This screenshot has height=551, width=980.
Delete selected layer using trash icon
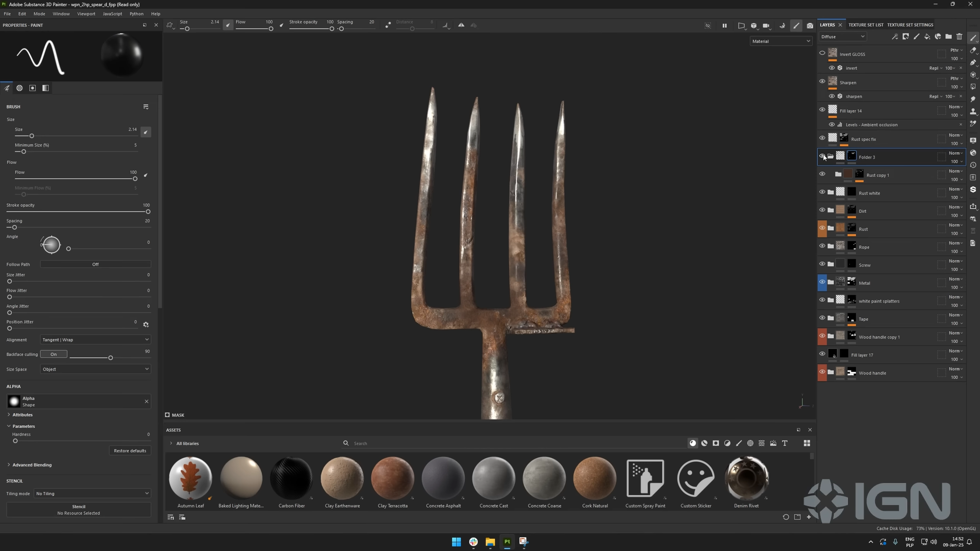point(959,37)
